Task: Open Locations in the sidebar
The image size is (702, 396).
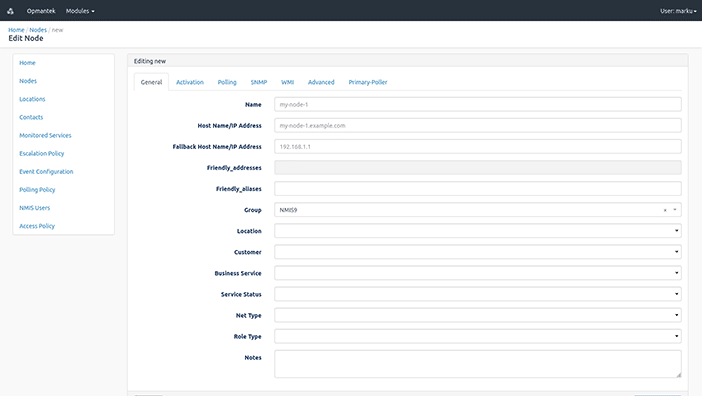Action: click(32, 99)
